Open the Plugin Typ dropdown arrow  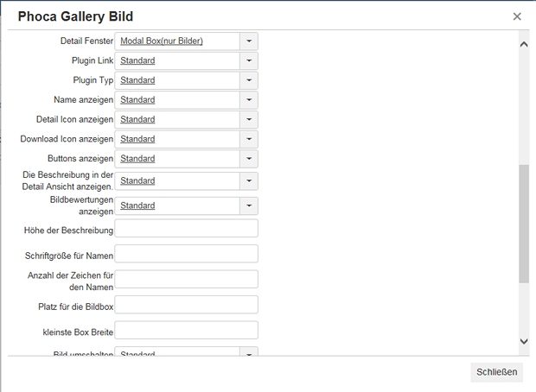[248, 80]
